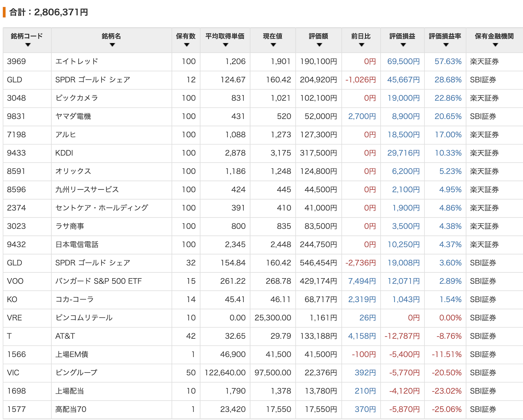Click 57.63% profit rate cell

[448, 61]
